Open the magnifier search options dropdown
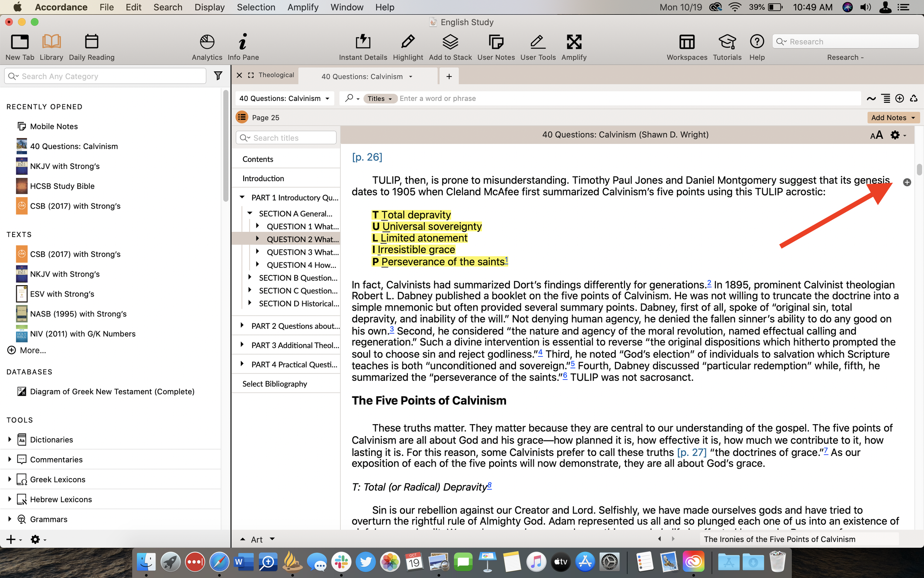Screen dimensions: 924x578 pyautogui.click(x=352, y=98)
